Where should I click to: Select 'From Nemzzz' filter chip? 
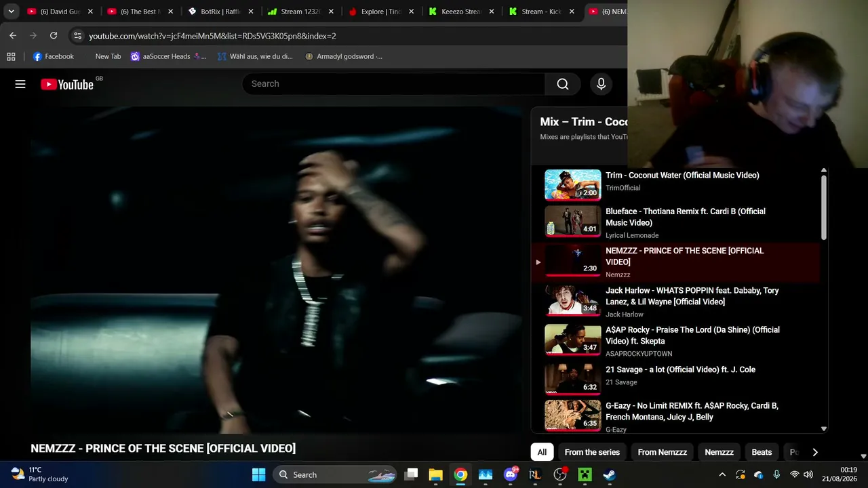point(663,452)
